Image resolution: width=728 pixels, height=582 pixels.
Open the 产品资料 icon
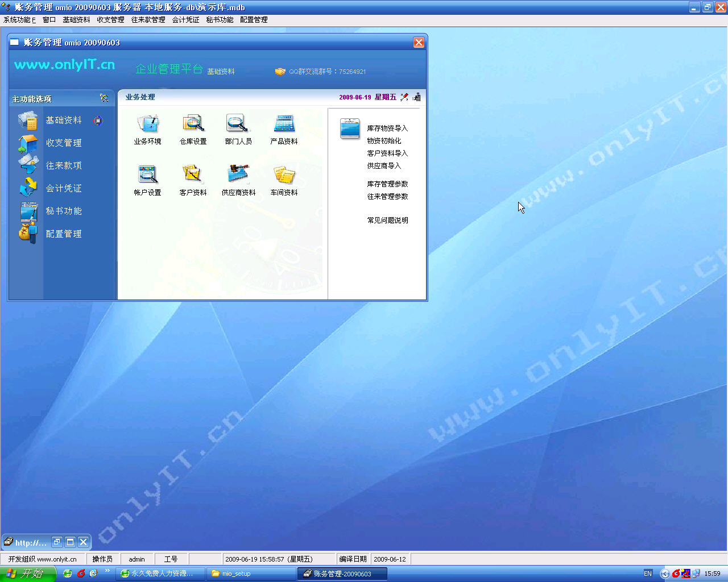click(x=284, y=124)
